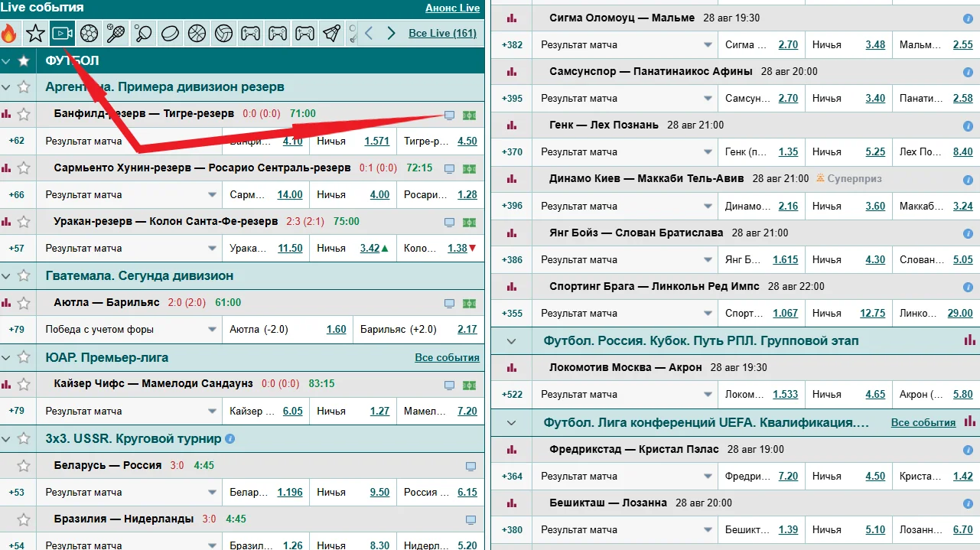Open market dropdown for Аютла — Барильяс
Viewport: 980px width, 550px height.
[213, 330]
